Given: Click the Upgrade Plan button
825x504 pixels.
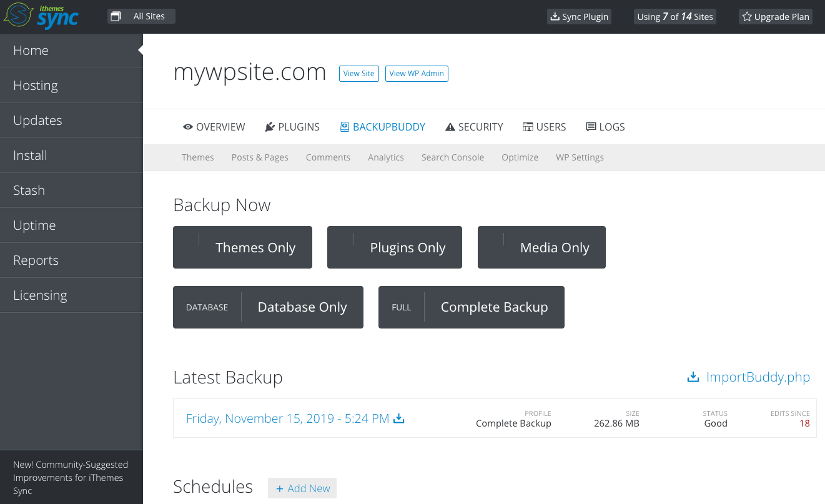Looking at the screenshot, I should point(776,17).
